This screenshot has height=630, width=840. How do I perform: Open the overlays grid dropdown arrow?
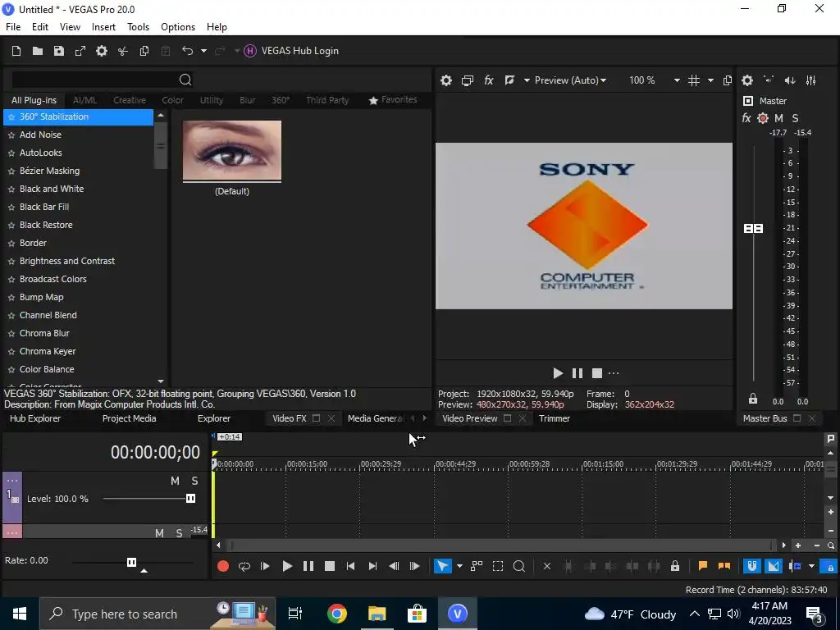710,80
